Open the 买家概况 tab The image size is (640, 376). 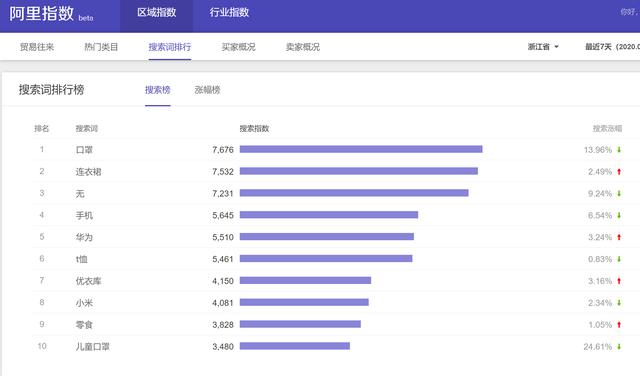point(238,47)
